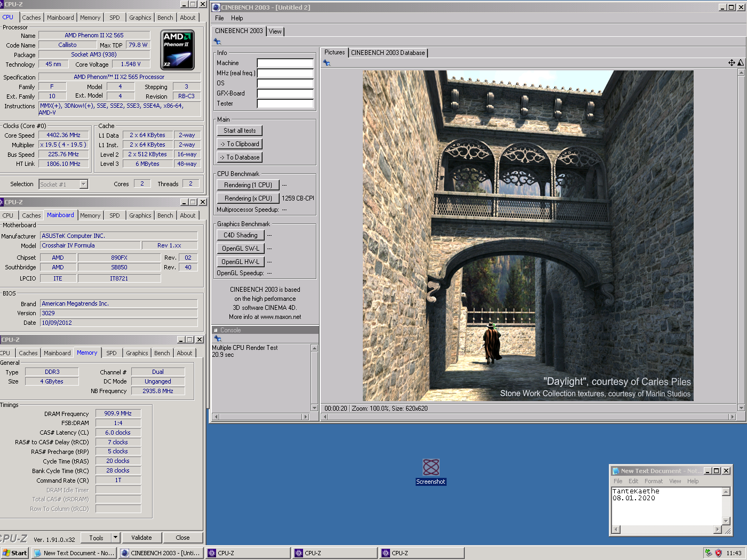The width and height of the screenshot is (747, 560).
Task: Click the pin icon in the Console panel
Action: (217, 338)
